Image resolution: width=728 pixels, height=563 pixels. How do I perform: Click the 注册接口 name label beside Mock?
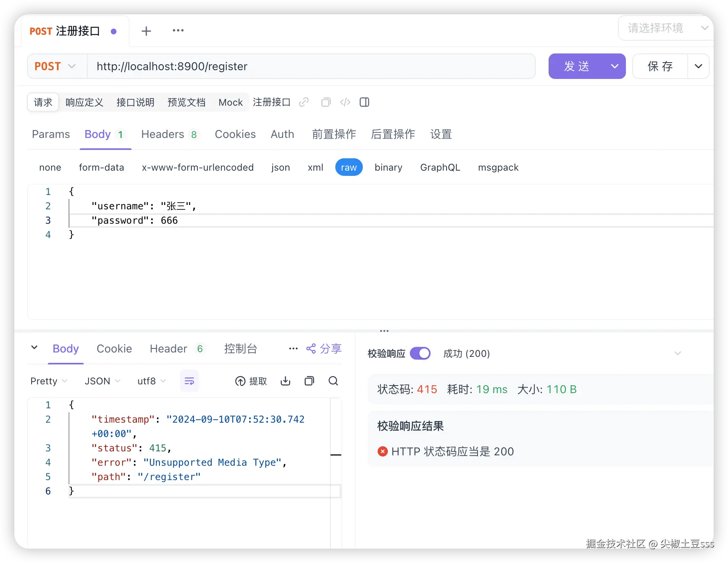point(272,102)
